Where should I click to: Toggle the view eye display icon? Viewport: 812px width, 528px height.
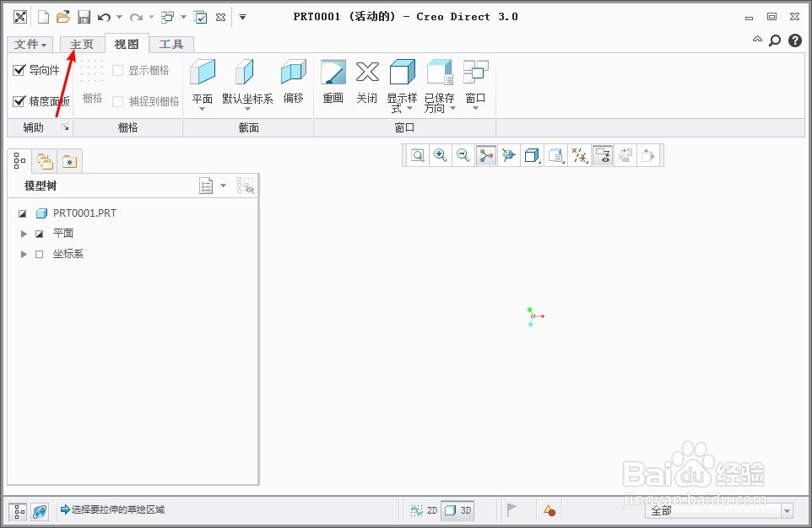(603, 155)
